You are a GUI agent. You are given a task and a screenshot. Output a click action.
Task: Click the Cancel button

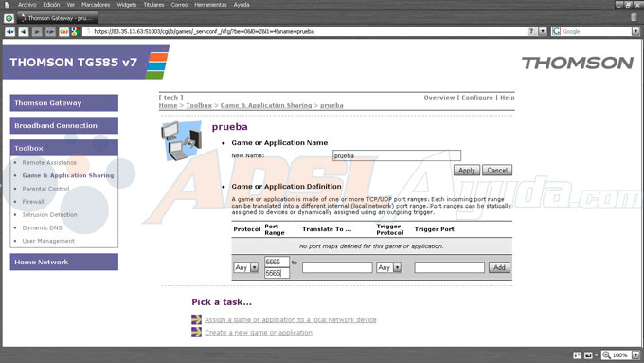[x=497, y=171]
